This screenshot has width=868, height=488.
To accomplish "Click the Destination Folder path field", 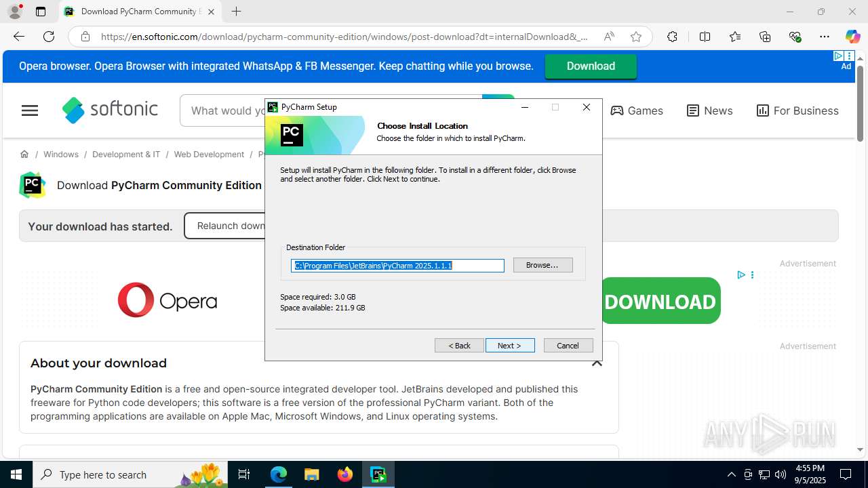I will pyautogui.click(x=397, y=266).
